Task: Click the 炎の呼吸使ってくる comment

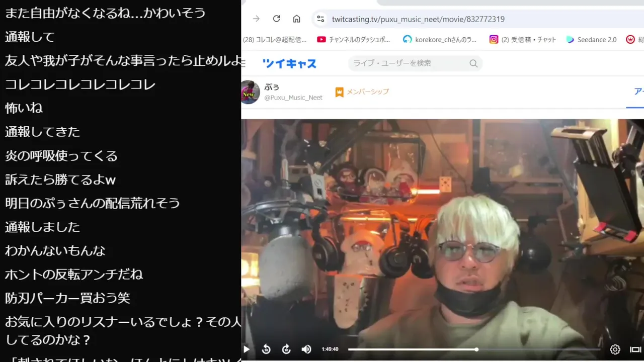Action: pos(61,156)
